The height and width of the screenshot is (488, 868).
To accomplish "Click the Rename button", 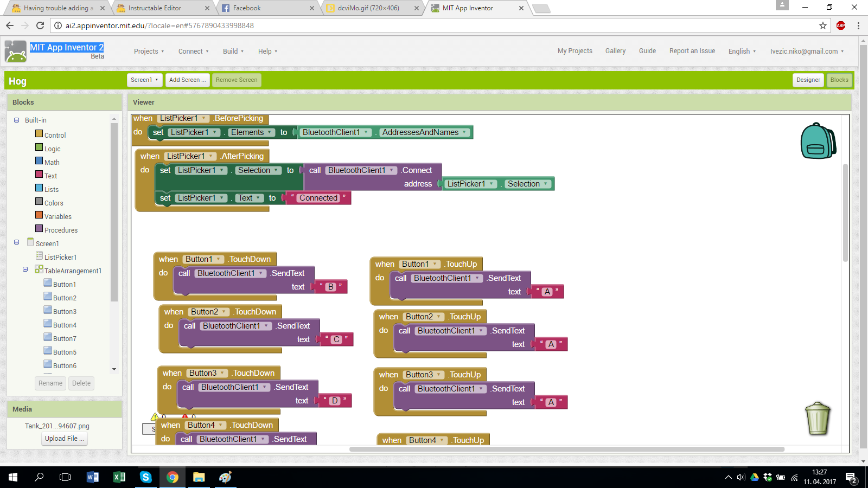I will pyautogui.click(x=50, y=383).
